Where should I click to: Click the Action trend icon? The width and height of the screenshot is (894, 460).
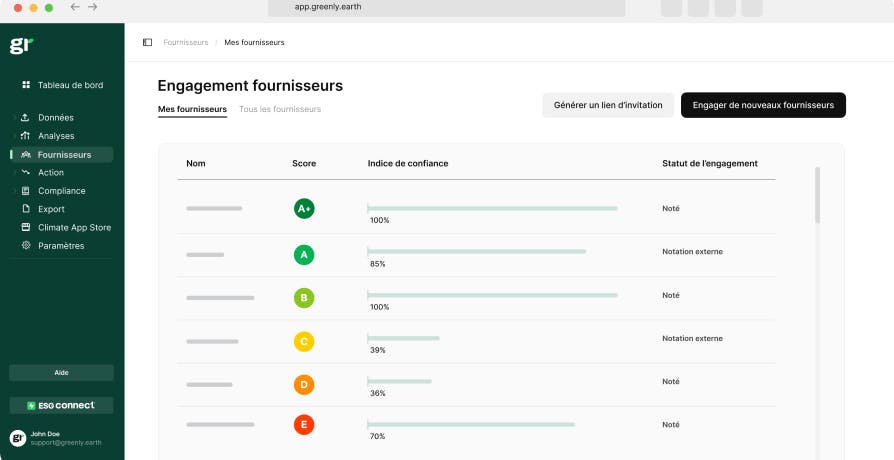point(26,173)
